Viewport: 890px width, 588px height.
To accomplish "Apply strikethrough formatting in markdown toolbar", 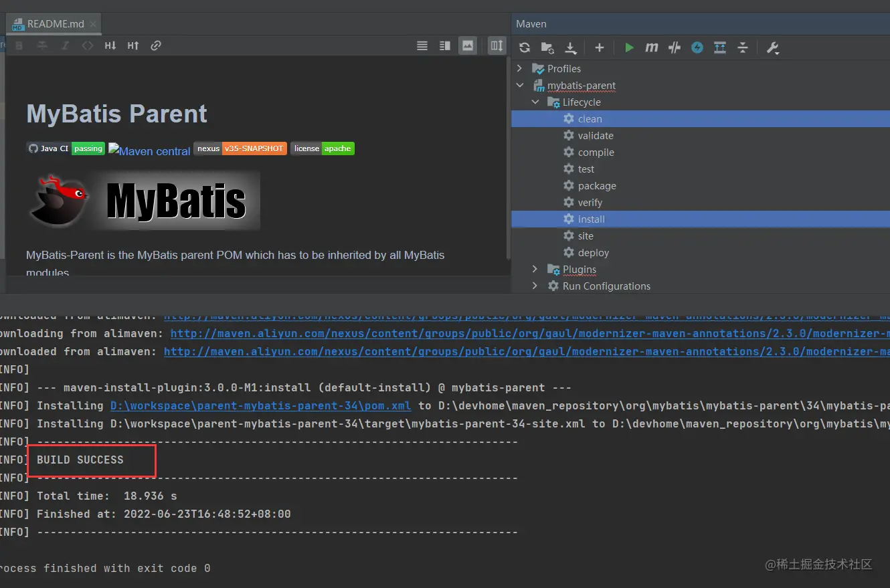I will click(x=42, y=45).
